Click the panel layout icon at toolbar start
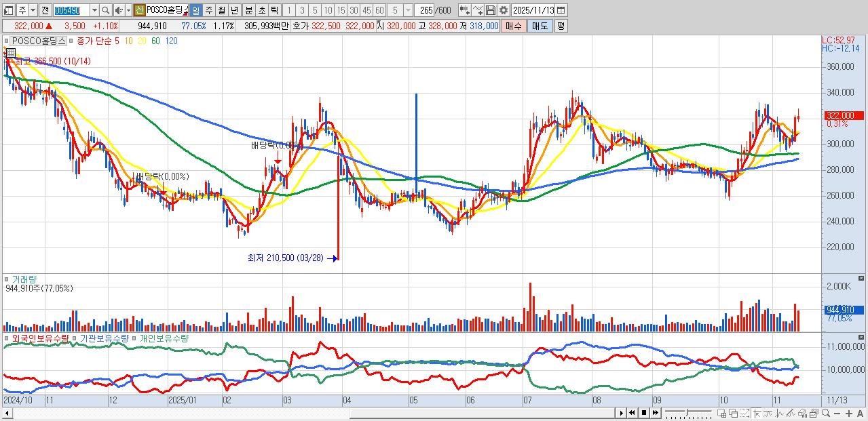This screenshot has width=868, height=421. click(x=8, y=10)
